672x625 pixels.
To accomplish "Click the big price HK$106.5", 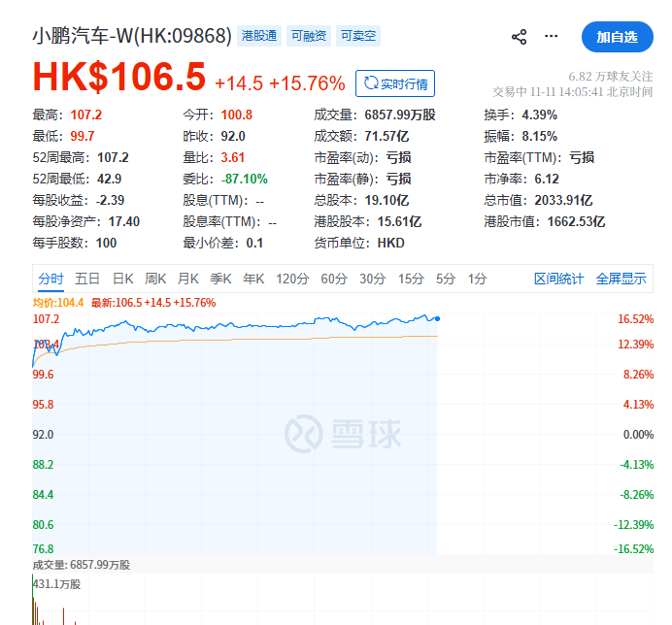I will coord(119,77).
